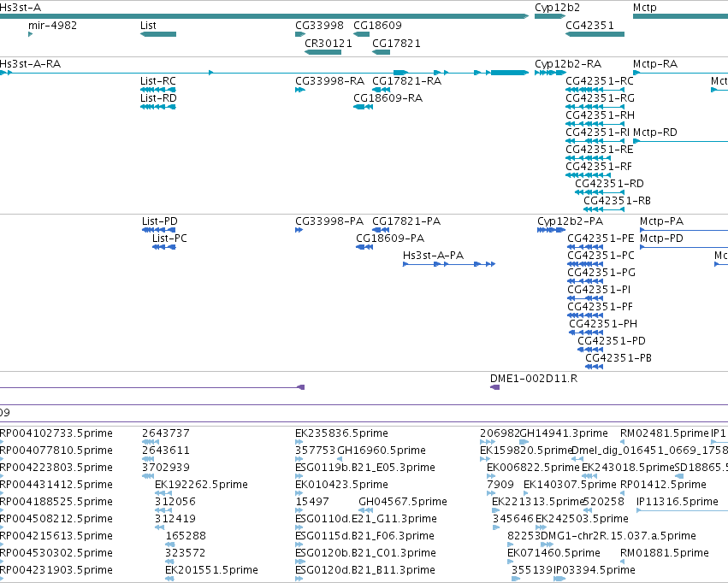Open the Mctp gene label

[x=645, y=8]
